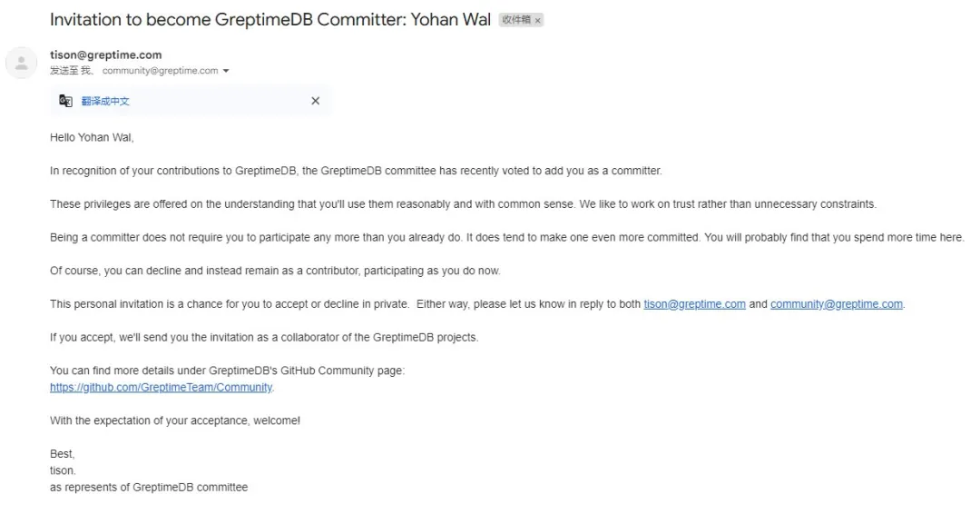Open the 收件箱 label chip
Viewport: 980px width, 514px height.
(x=516, y=20)
